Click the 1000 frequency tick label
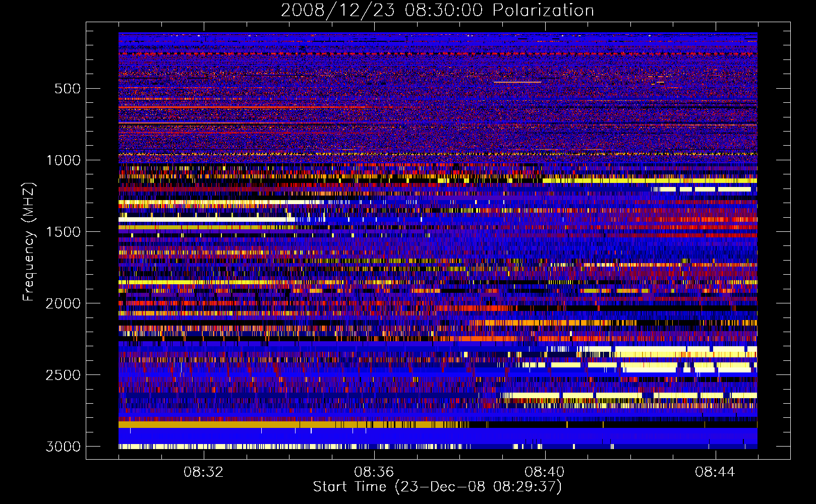816x504 pixels. point(63,160)
